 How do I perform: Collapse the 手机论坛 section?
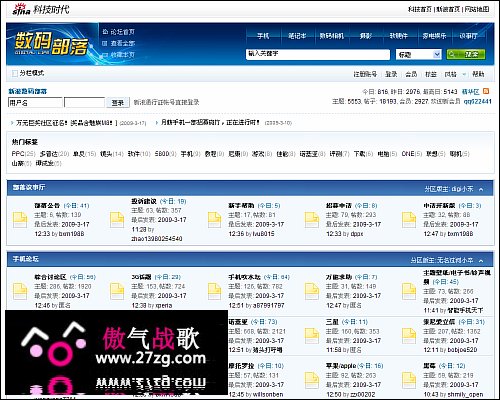click(481, 260)
